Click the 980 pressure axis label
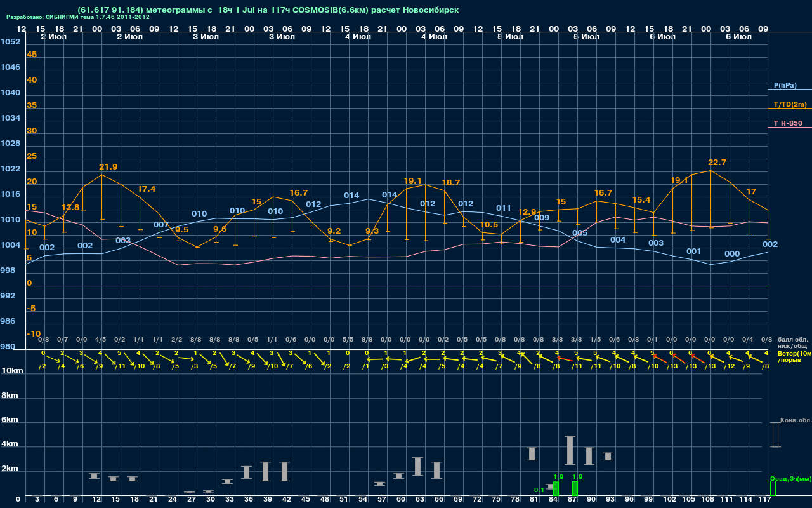812x508 pixels. 8,347
